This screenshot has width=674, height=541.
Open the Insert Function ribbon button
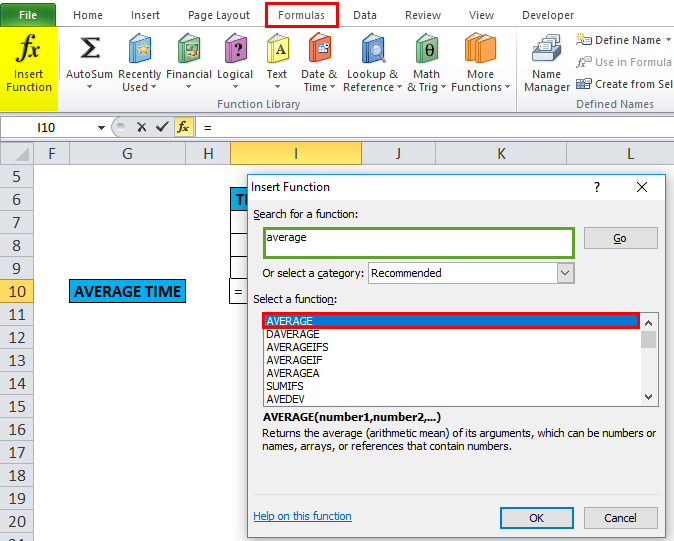click(29, 69)
